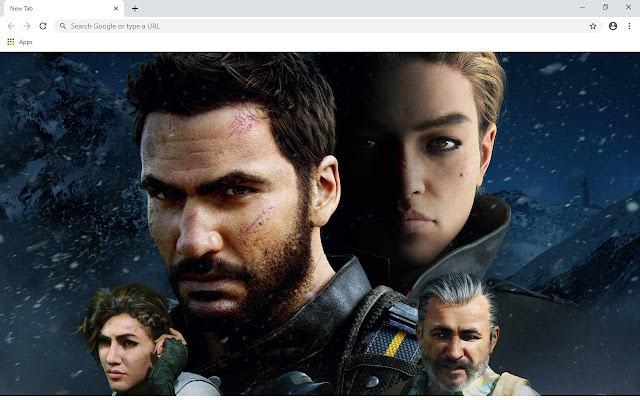Reload the current page
The image size is (640, 400).
point(43,26)
